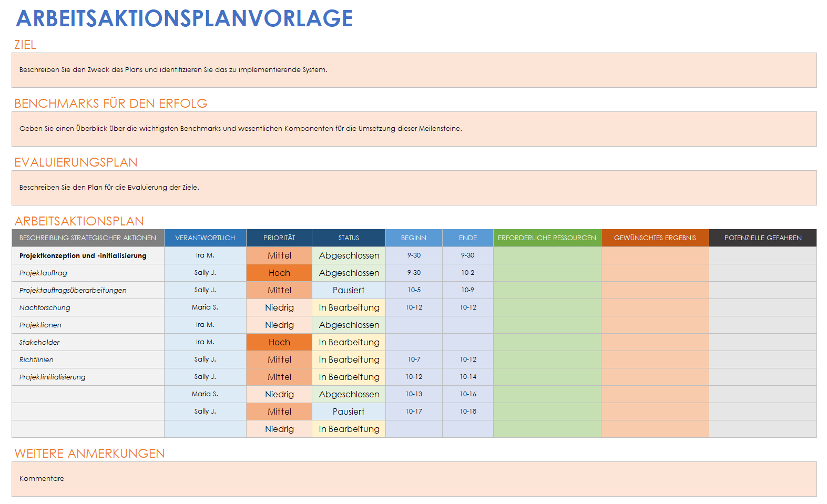Viewport: 827px width, 504px height.
Task: Select Niedrig priority in the Projektionen row
Action: click(x=279, y=325)
